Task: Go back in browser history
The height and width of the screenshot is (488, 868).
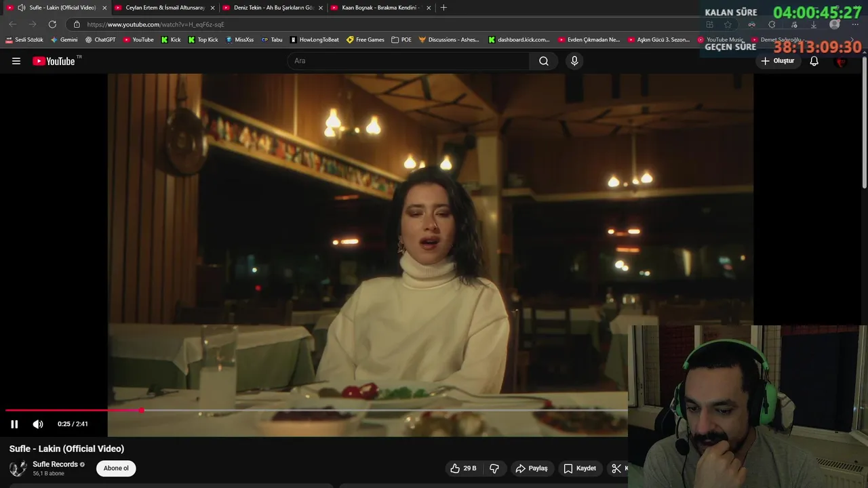Action: [12, 24]
